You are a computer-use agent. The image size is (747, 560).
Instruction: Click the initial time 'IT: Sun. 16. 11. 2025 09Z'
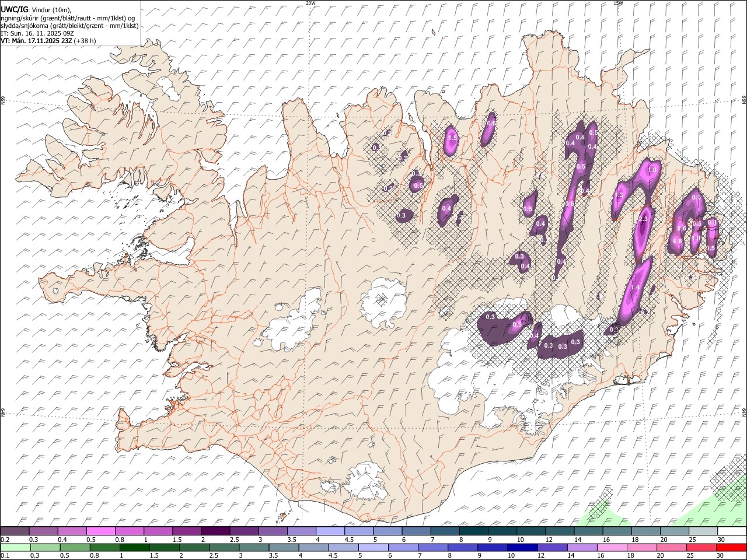37,33
